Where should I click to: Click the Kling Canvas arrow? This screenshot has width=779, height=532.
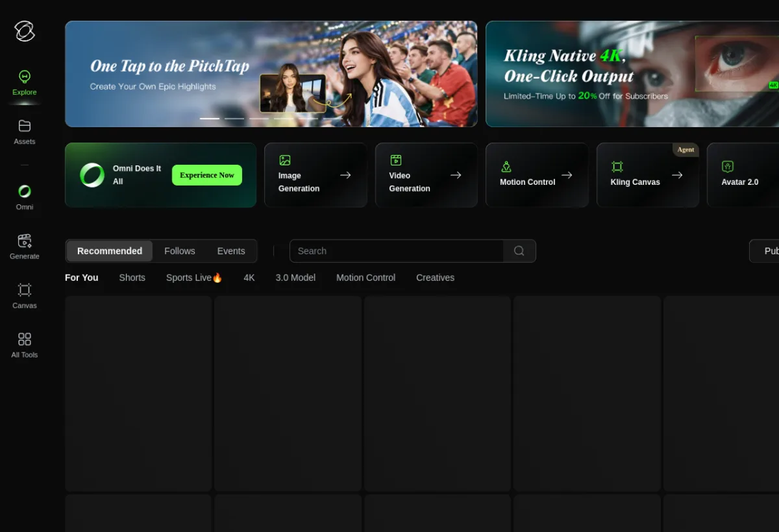click(x=677, y=175)
